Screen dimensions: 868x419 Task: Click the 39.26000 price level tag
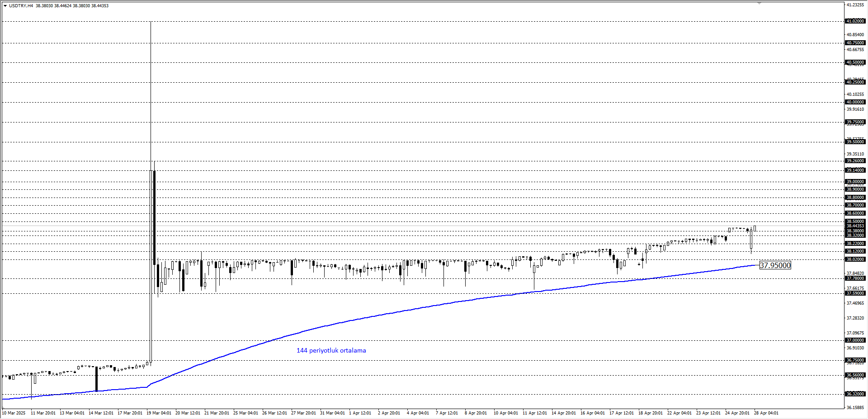[855, 161]
